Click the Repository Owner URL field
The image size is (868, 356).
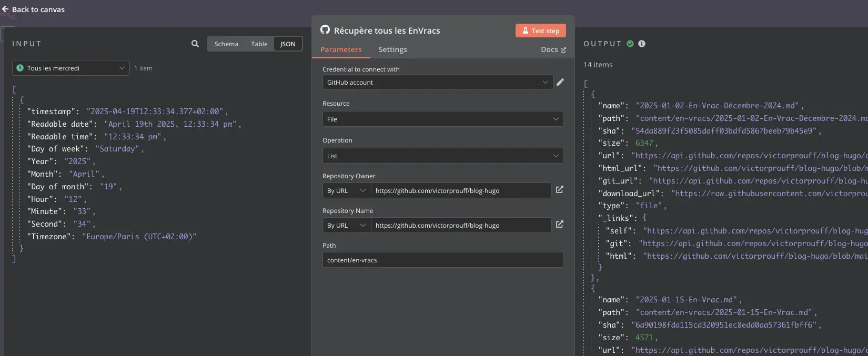(461, 190)
